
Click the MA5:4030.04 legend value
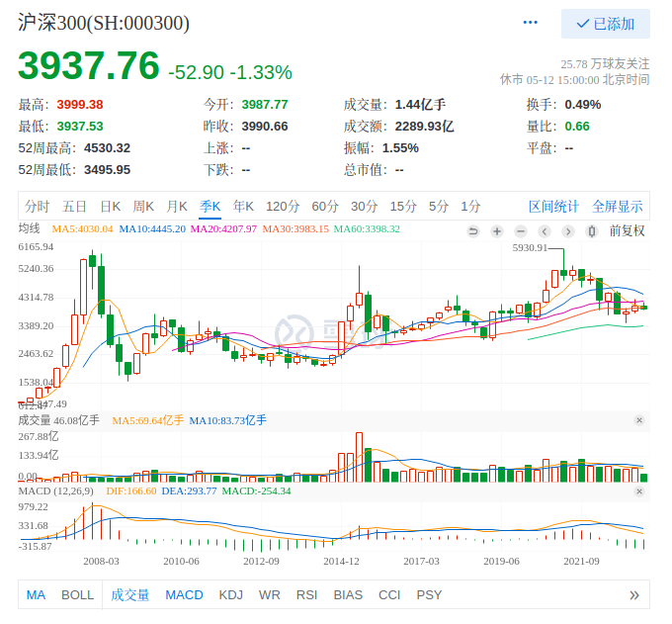pyautogui.click(x=82, y=229)
